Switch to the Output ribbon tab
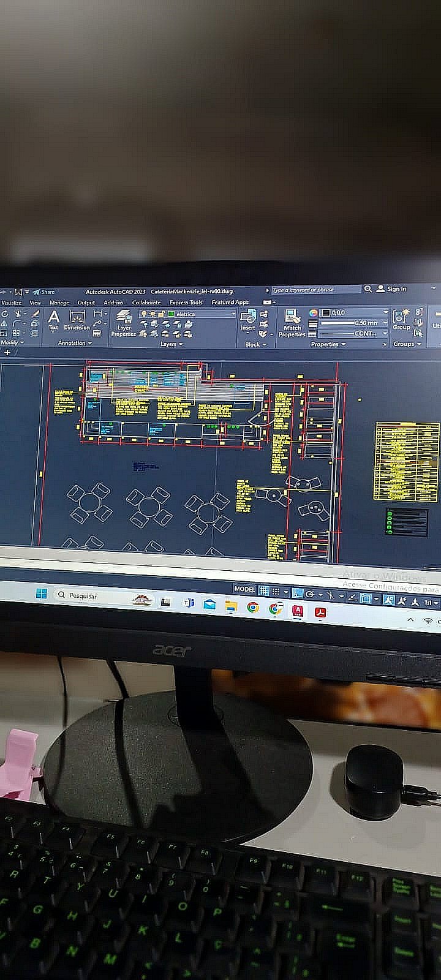Screen dimensions: 441x980 click(x=86, y=303)
